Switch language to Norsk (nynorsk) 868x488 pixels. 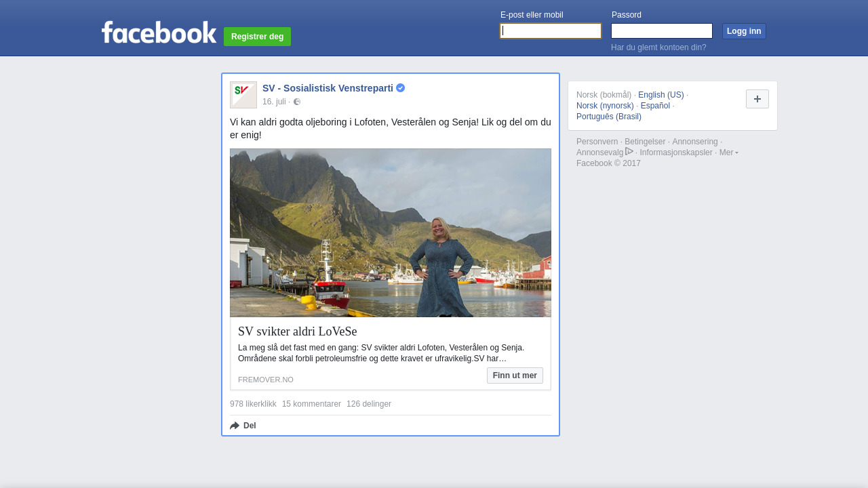605,106
